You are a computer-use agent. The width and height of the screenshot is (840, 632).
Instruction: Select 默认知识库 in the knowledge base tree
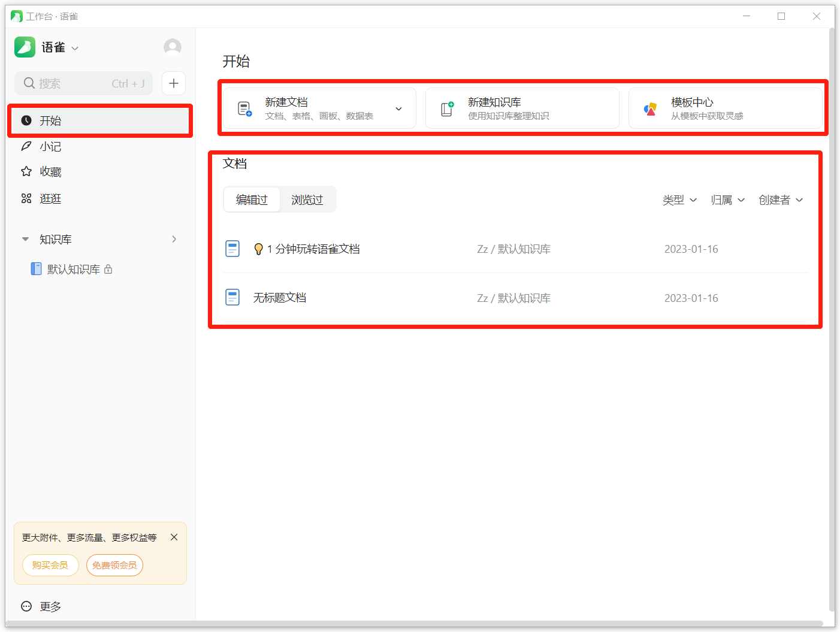click(74, 270)
